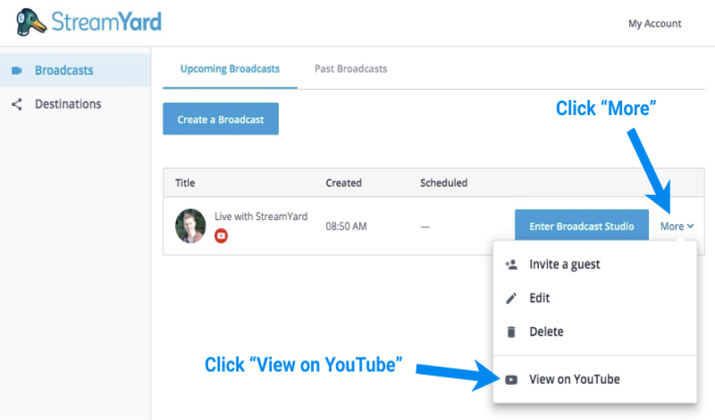Choose Delete in the dropdown menu

595,332
